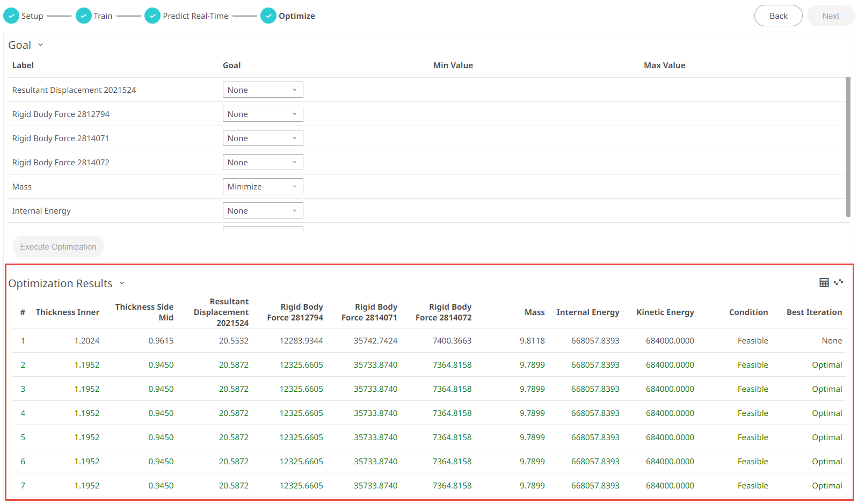This screenshot has width=858, height=504.
Task: Click the Execute Optimization button
Action: (58, 247)
